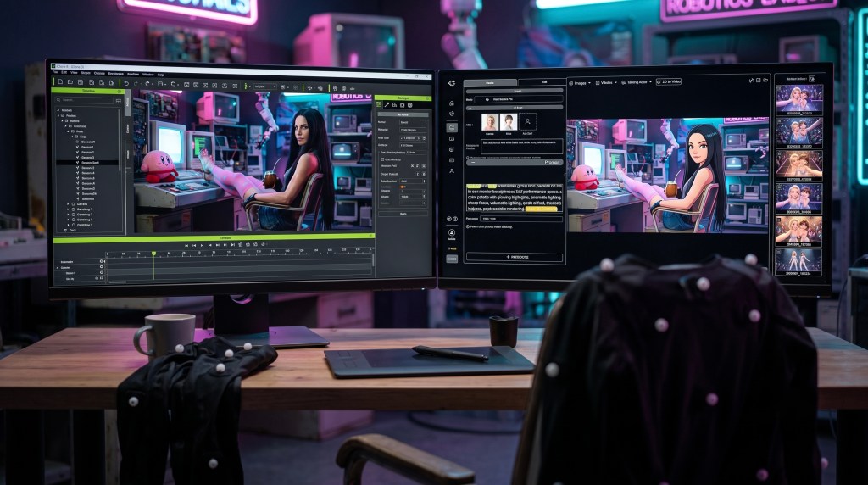Screen dimensions: 868x485
Task: Switch to the second tab of the generator panel
Action: [x=544, y=82]
